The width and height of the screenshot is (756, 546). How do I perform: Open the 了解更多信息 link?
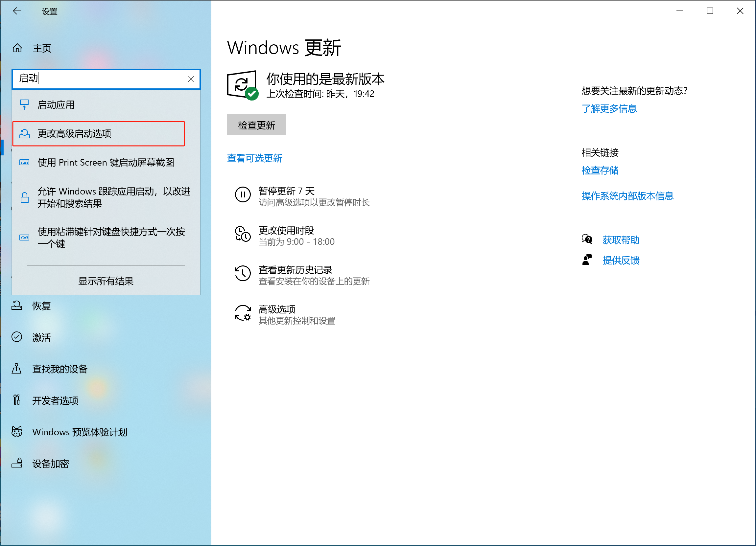(609, 109)
